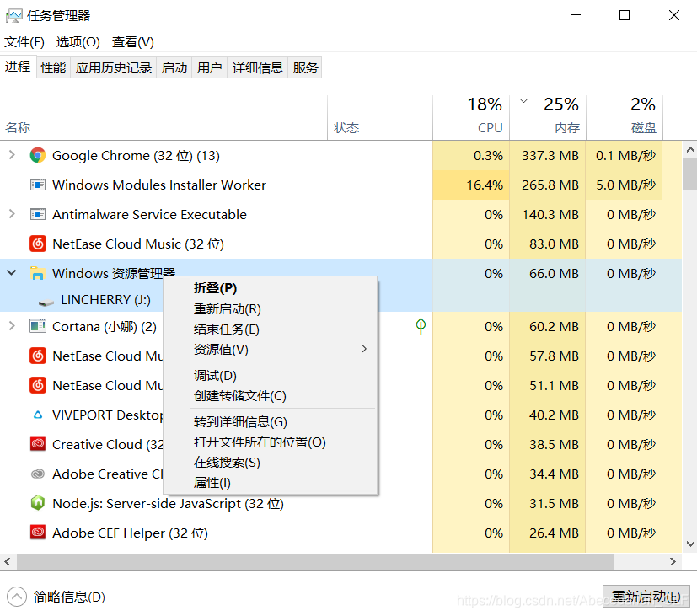This screenshot has height=616, width=697.
Task: Open the 选项(O) menu
Action: point(78,42)
